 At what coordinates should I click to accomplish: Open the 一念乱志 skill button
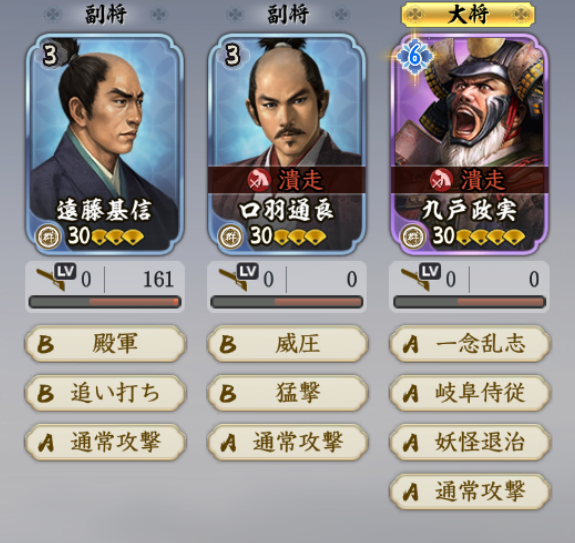[x=470, y=344]
